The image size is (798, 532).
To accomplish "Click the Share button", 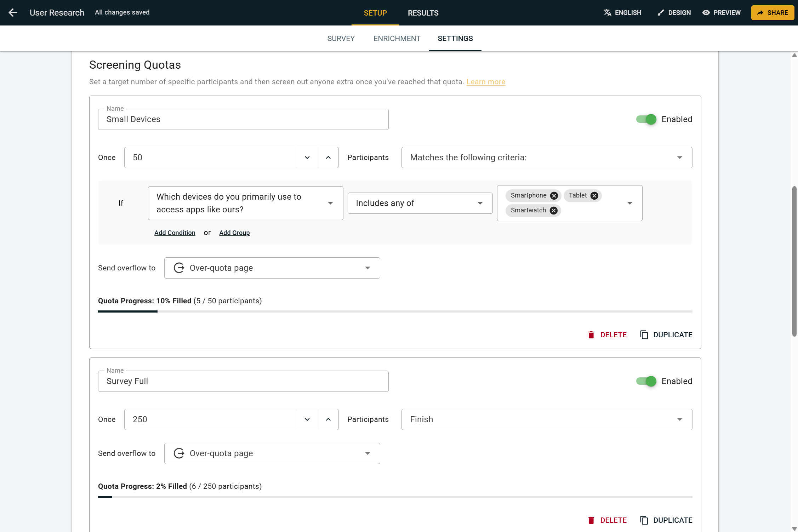I will point(773,13).
